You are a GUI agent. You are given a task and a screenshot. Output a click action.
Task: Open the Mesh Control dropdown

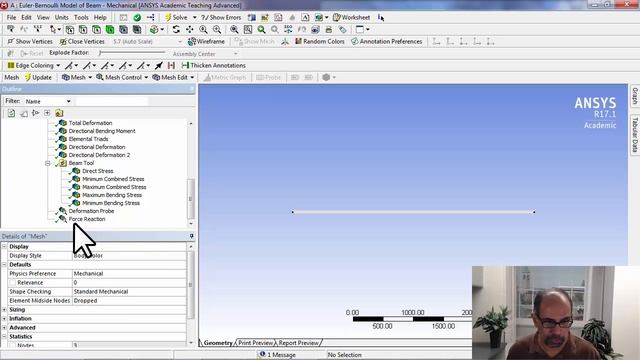122,77
